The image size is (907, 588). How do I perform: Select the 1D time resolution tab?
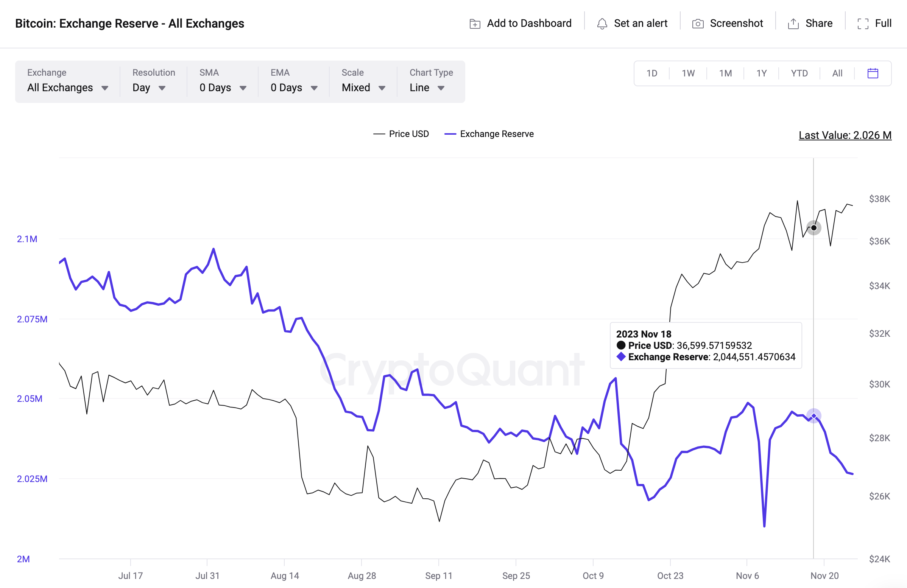tap(652, 73)
